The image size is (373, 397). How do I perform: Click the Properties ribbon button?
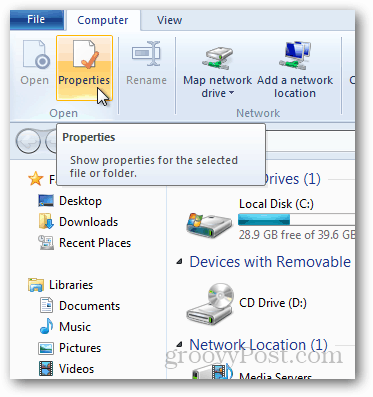[84, 68]
